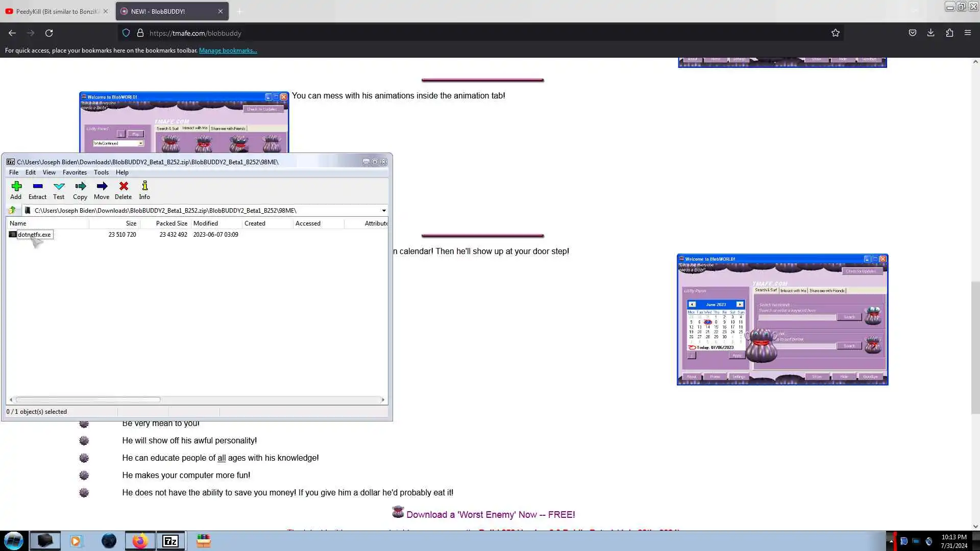Image resolution: width=980 pixels, height=551 pixels.
Task: Bookmark this page with star icon
Action: 835,33
